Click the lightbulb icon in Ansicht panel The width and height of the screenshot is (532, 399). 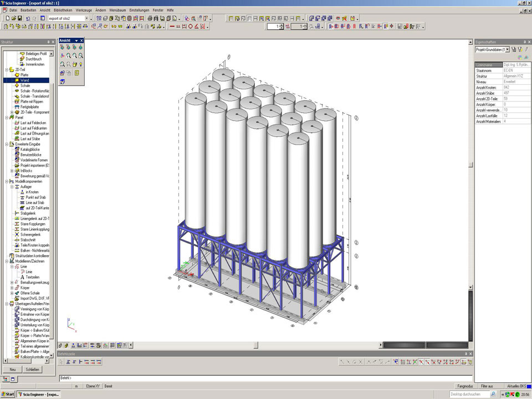(81, 64)
